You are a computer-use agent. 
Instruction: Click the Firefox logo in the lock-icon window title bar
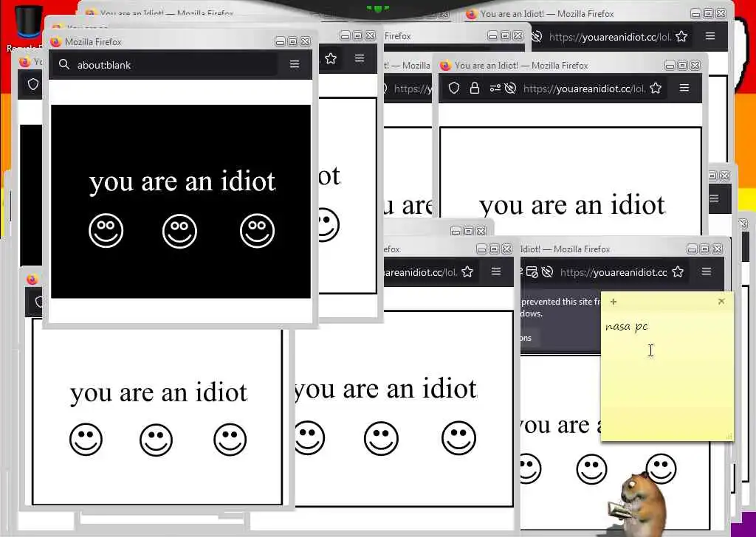445,66
